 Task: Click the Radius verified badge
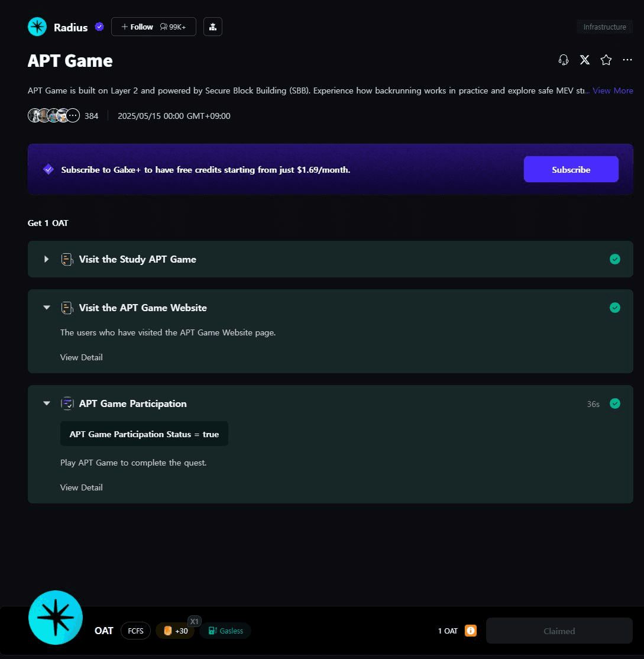coord(99,27)
